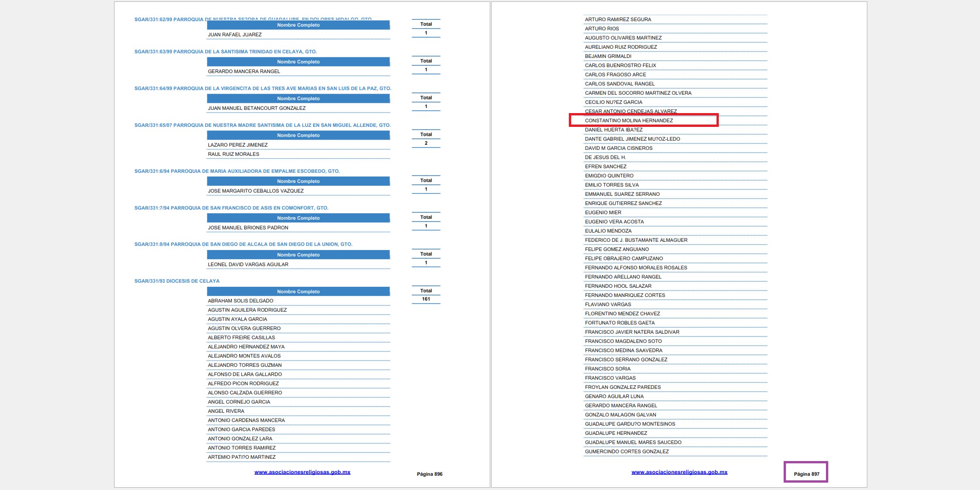Select the name ANGEL RIVERA
This screenshot has height=490, width=980.
pyautogui.click(x=226, y=411)
